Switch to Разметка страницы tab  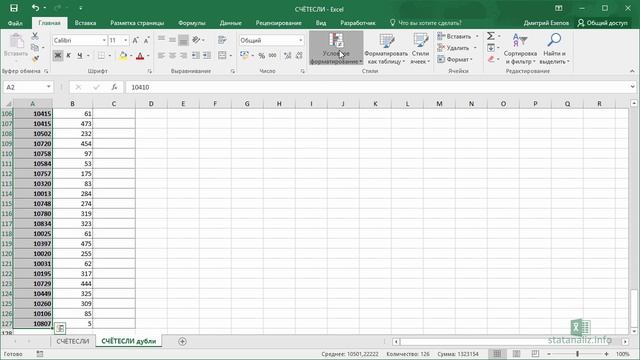(137, 23)
